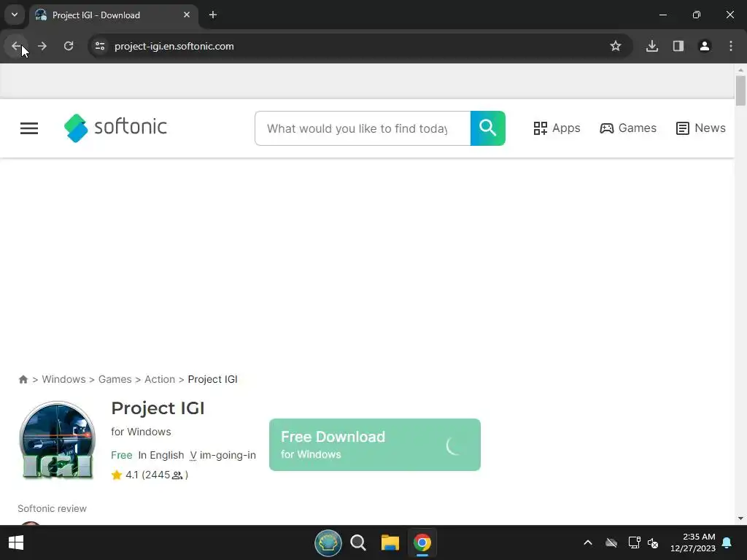747x560 pixels.
Task: Open site information icon in address bar
Action: click(x=100, y=46)
